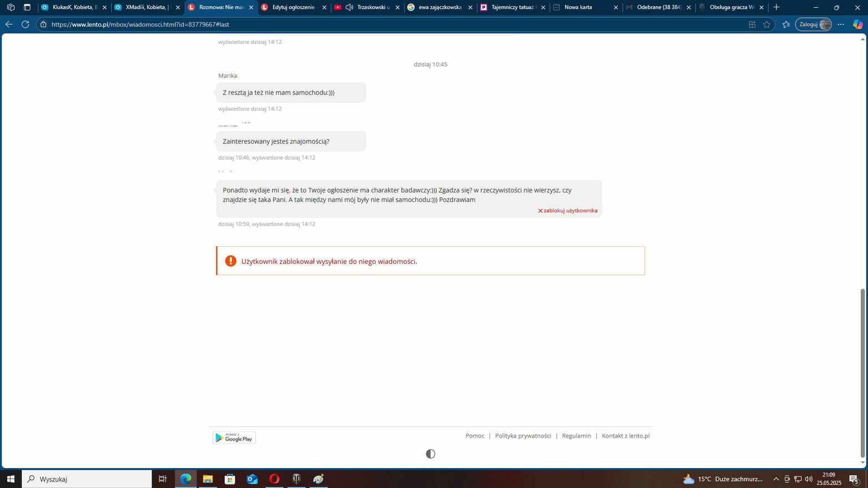Open the Zaloguj profile button
Image resolution: width=868 pixels, height=488 pixels.
(x=814, y=24)
